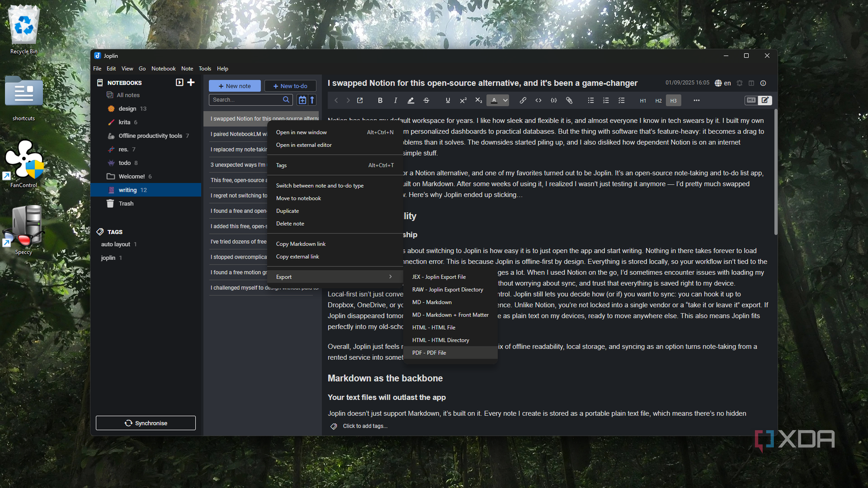868x488 pixels.
Task: Choose PDF - PDF File export option
Action: tap(429, 353)
